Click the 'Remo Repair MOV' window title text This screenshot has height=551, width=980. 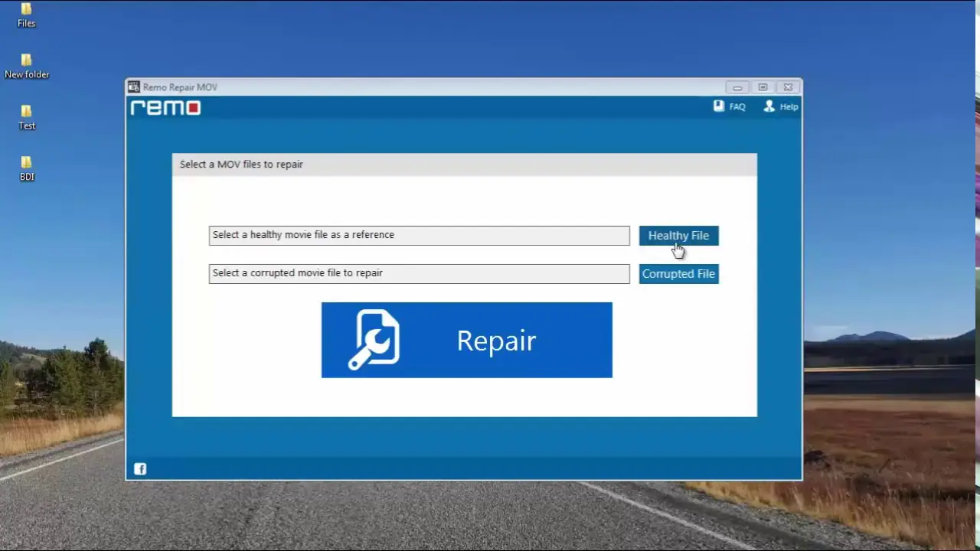180,87
